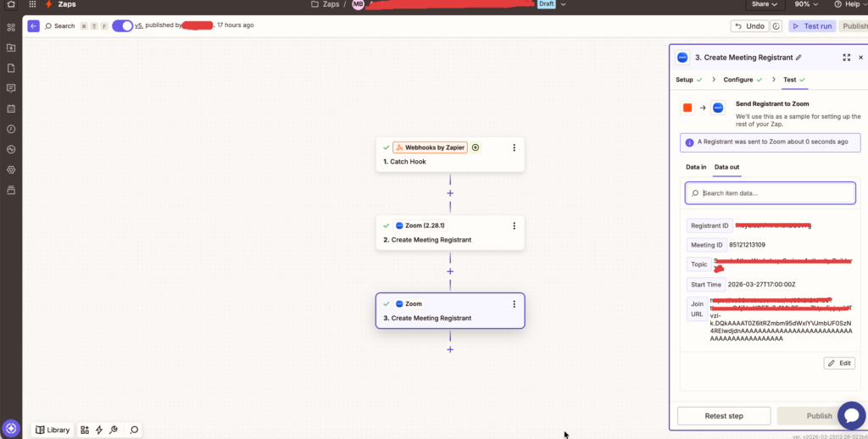The image size is (868, 439).
Task: Open the Zaps folder breadcrumb
Action: point(325,4)
